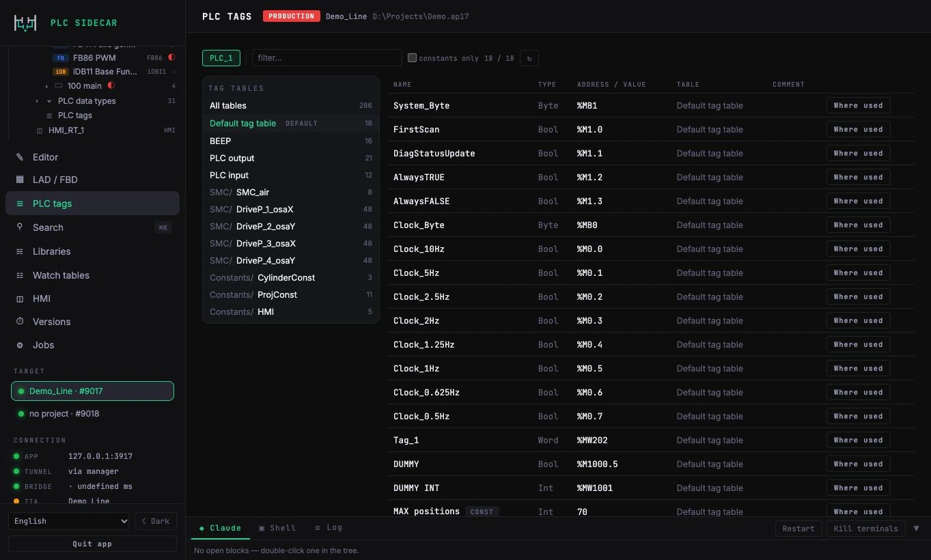Click the clock icon beside Versions
931x560 pixels.
(20, 322)
